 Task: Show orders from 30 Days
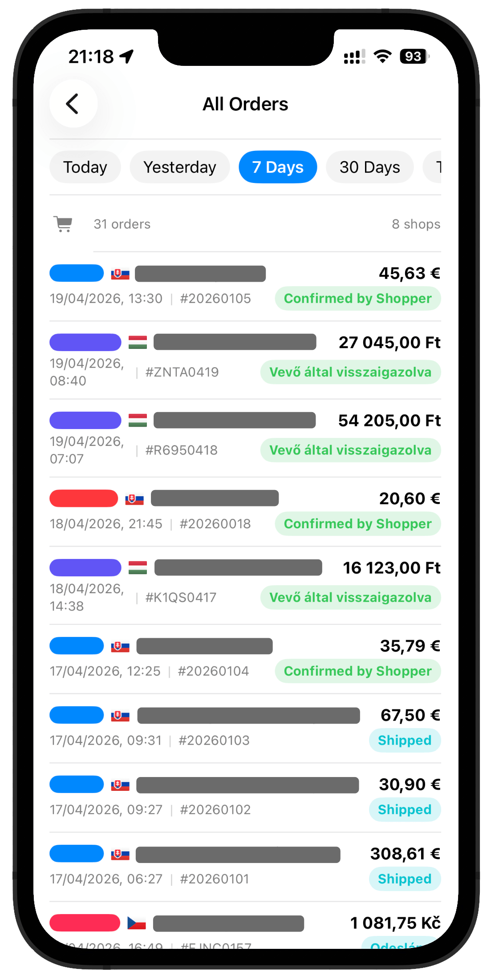click(369, 167)
